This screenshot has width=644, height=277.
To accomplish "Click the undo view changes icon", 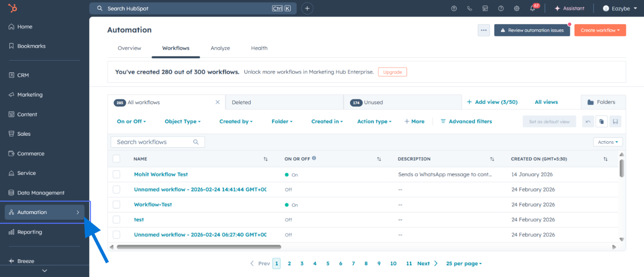I will (588, 122).
